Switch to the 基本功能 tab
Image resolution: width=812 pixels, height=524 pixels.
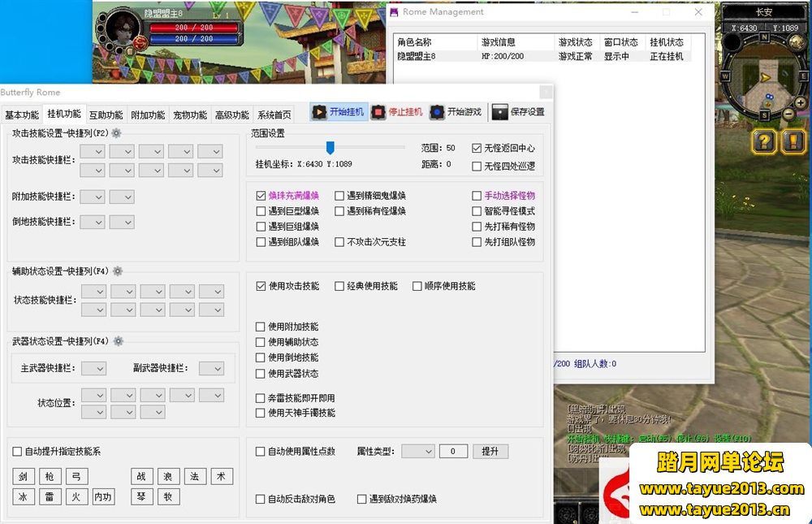click(x=22, y=115)
